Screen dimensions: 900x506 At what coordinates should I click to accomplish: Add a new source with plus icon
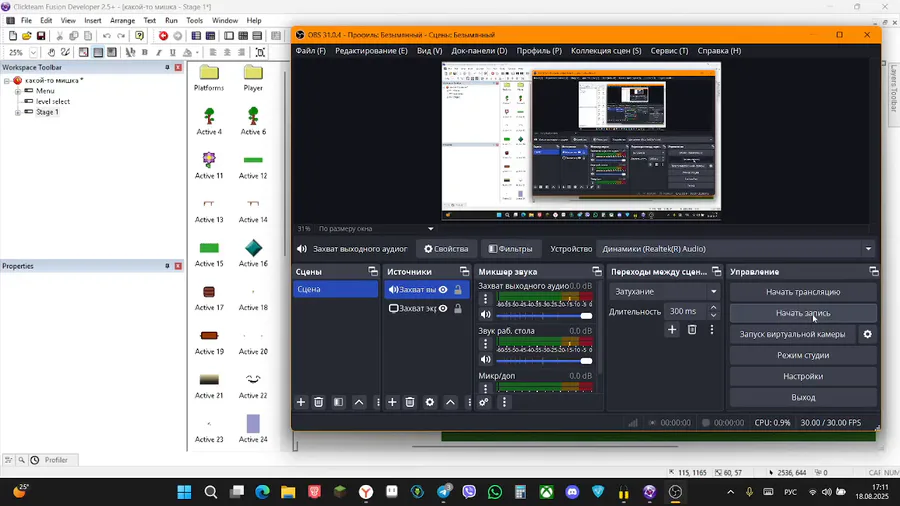tap(392, 402)
